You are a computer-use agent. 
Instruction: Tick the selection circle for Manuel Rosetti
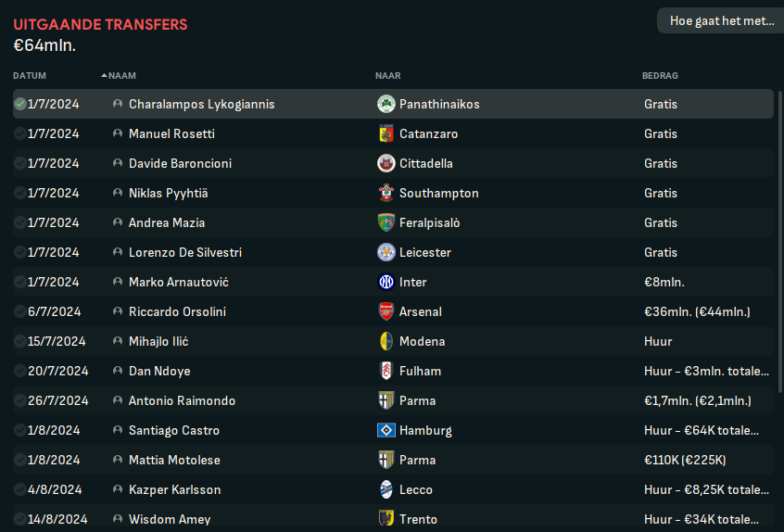pyautogui.click(x=20, y=133)
